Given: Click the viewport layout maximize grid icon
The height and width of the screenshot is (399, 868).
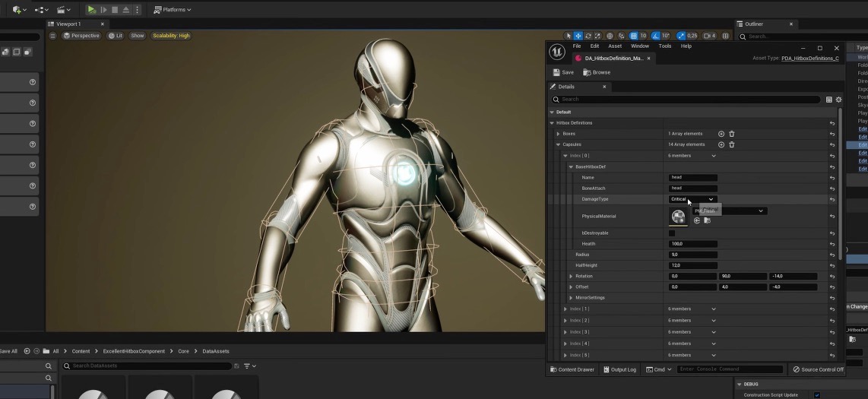Looking at the screenshot, I should point(725,36).
